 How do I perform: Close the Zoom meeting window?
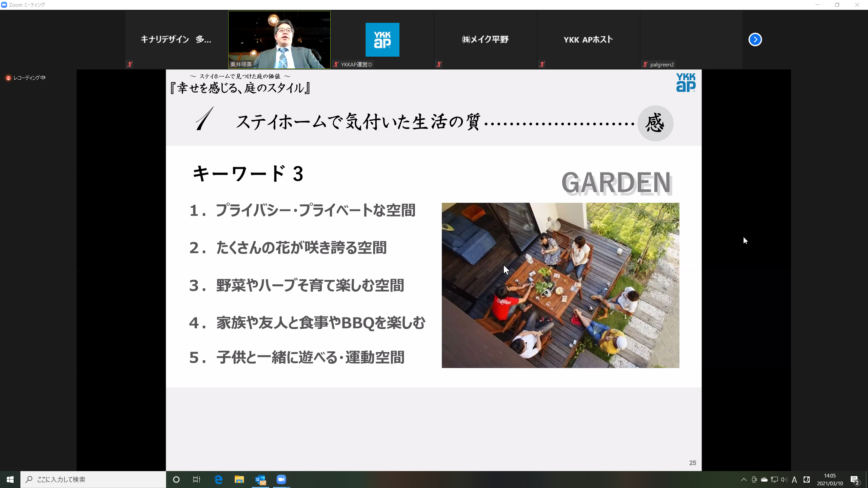coord(857,5)
